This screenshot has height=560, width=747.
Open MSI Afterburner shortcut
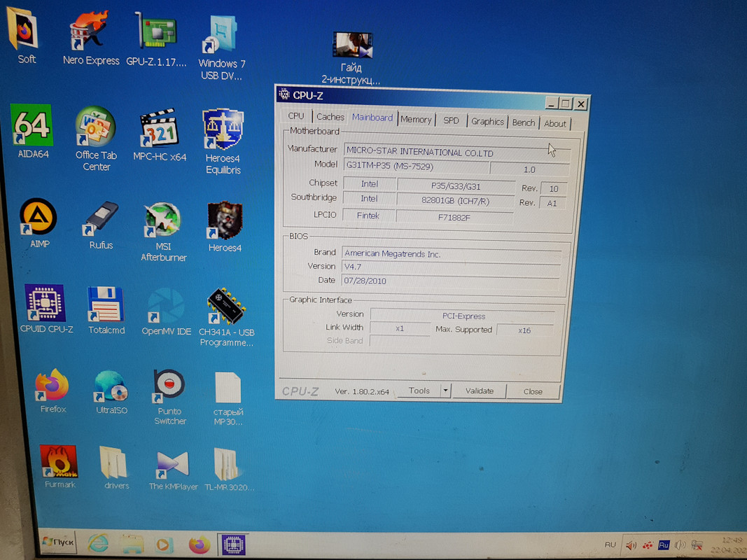[163, 232]
